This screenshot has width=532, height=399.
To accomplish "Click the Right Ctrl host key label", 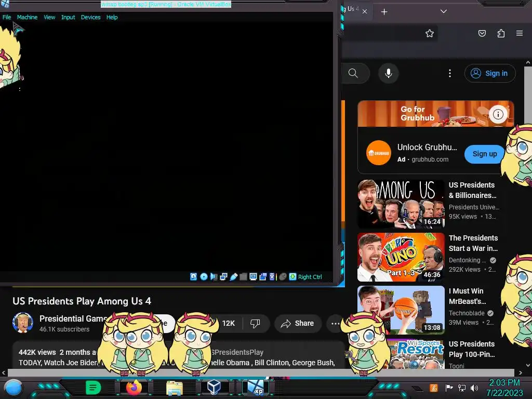I will (x=310, y=277).
